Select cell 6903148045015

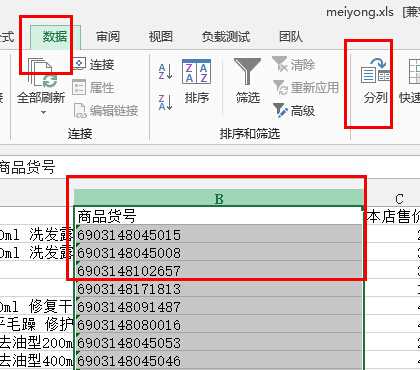[219, 234]
